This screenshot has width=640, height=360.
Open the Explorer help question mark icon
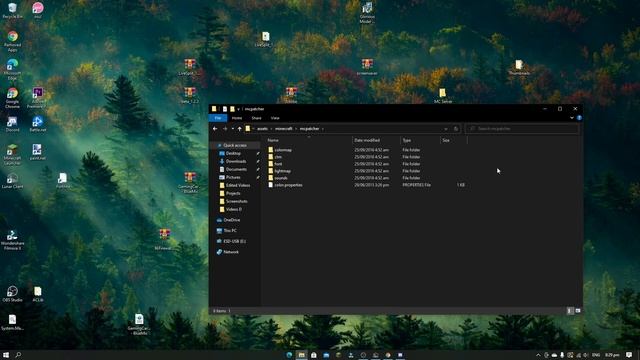tap(579, 118)
